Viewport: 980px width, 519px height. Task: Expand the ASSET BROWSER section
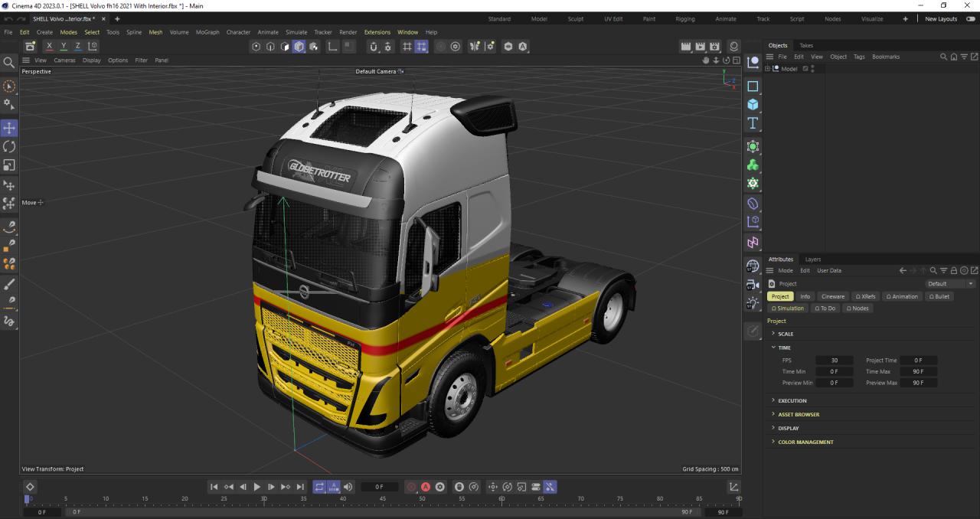(798, 414)
